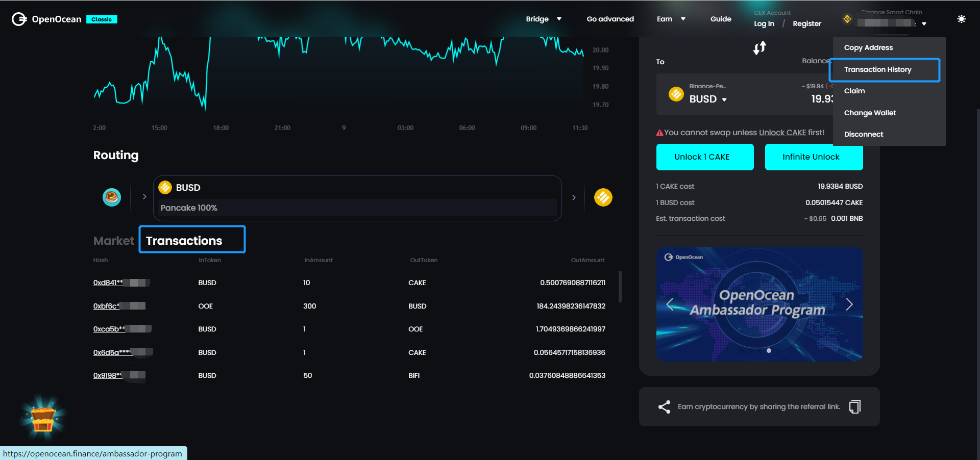Expand the Bridge dropdown menu
Viewport: 980px width, 460px height.
coord(544,19)
